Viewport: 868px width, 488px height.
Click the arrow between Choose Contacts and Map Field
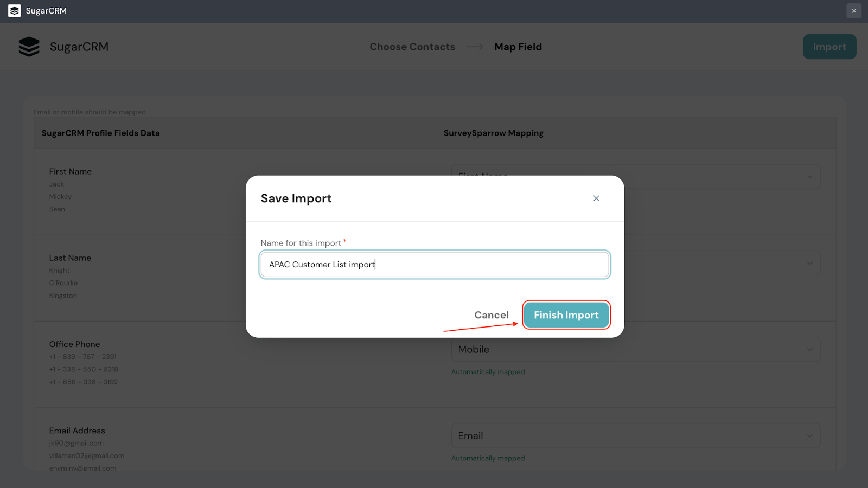475,47
